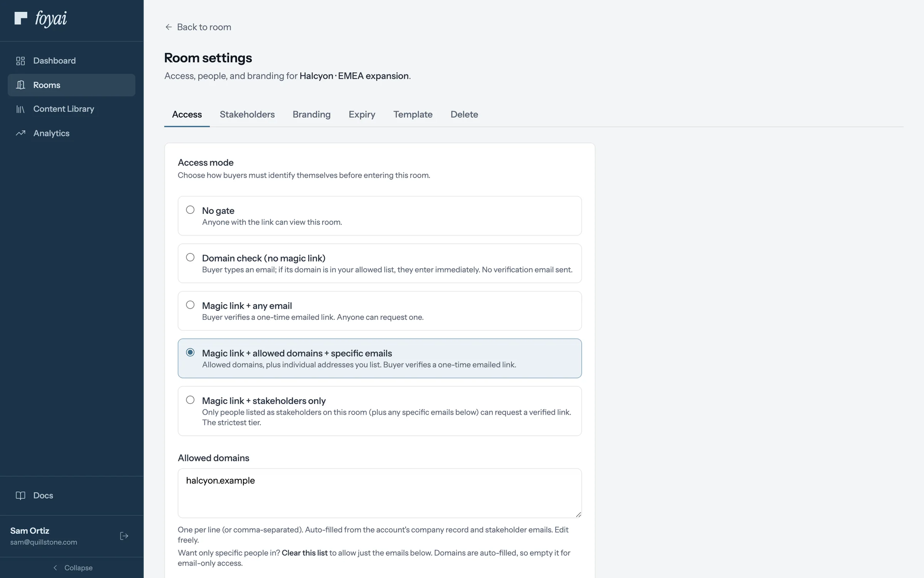Open Dashboard via its grid icon
The height and width of the screenshot is (578, 924).
pyautogui.click(x=20, y=61)
